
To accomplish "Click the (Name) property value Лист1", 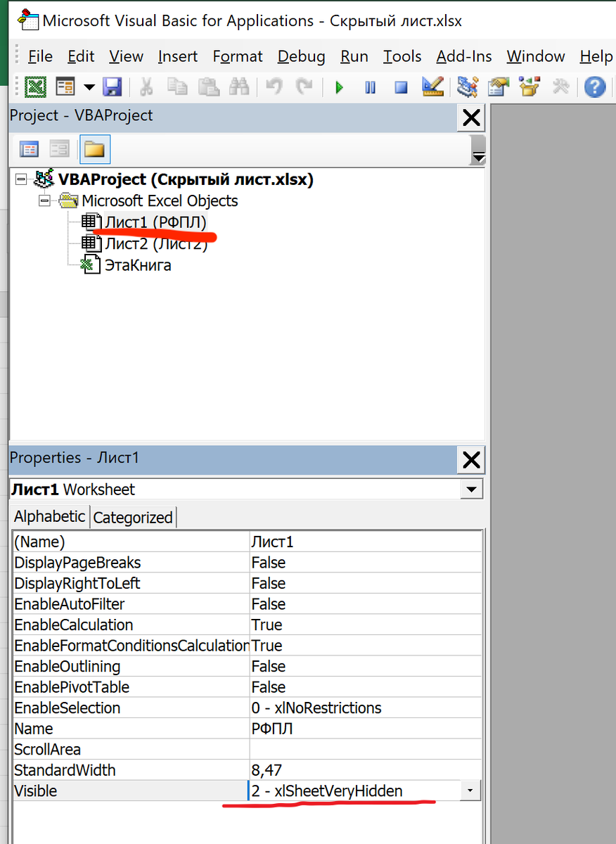I will coord(365,542).
